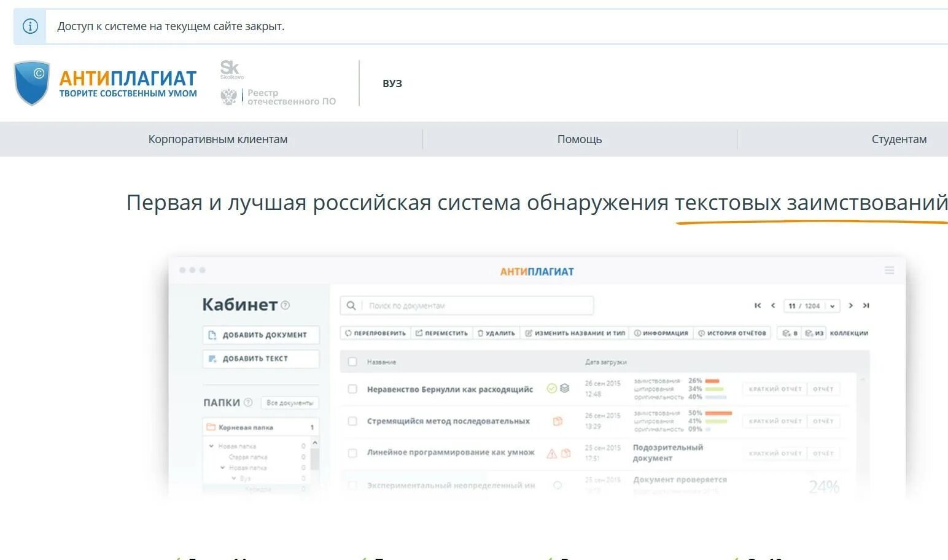The image size is (948, 560).
Task: Click Отчёт button for Линейное программирование row
Action: click(823, 453)
